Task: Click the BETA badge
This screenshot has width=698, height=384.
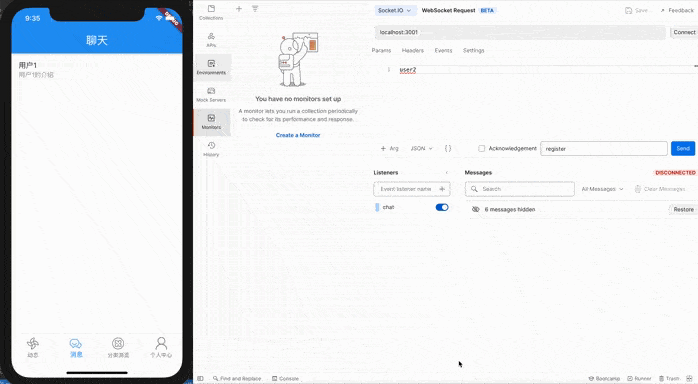Action: [x=487, y=10]
